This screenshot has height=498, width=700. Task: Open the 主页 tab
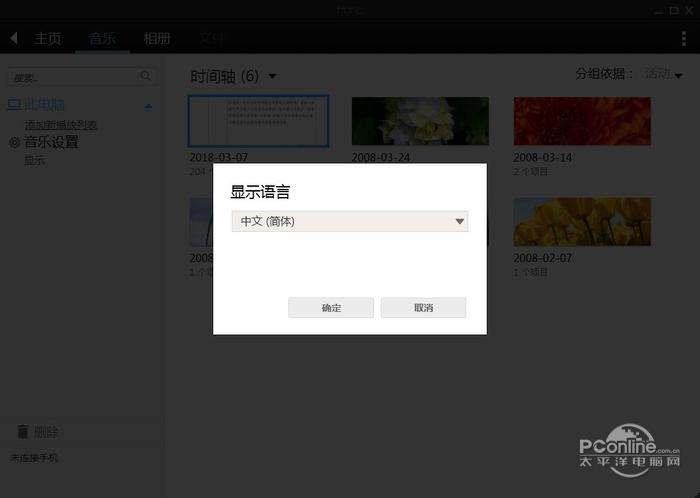[x=48, y=39]
